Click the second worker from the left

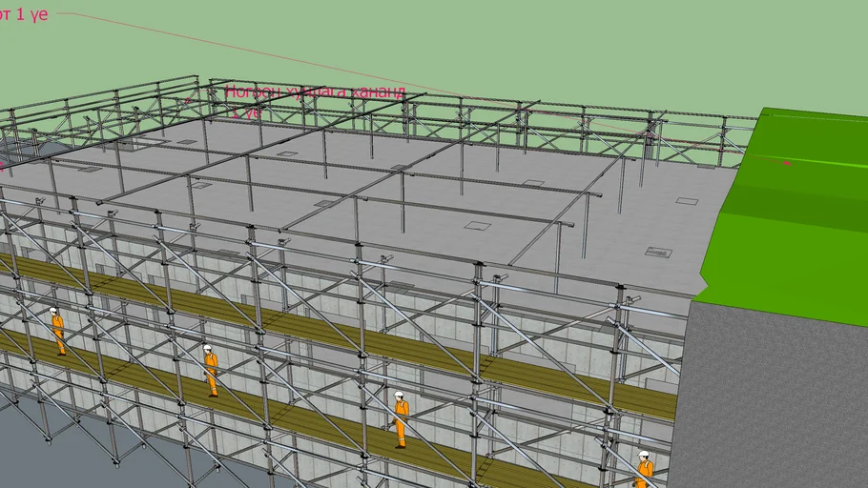210,370
